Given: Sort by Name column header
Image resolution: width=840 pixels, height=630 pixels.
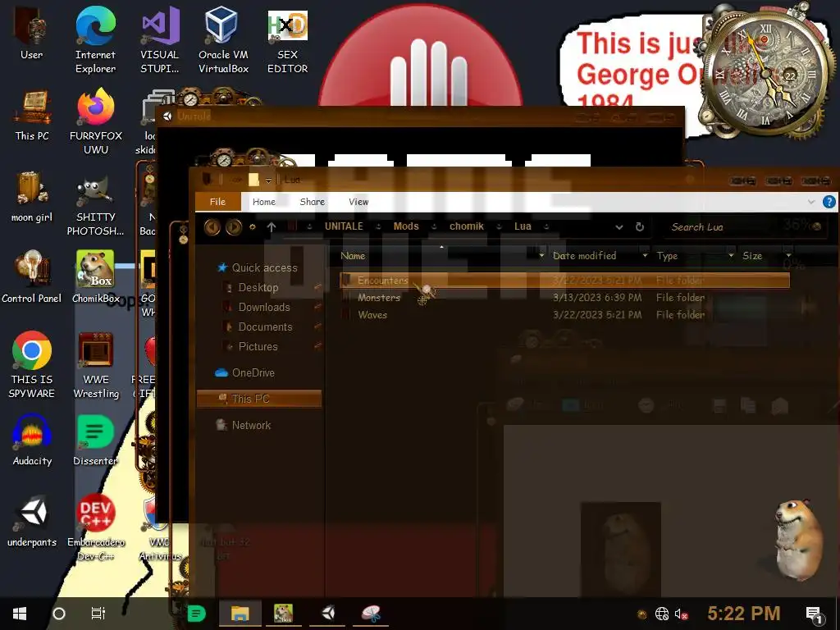Looking at the screenshot, I should pyautogui.click(x=353, y=256).
